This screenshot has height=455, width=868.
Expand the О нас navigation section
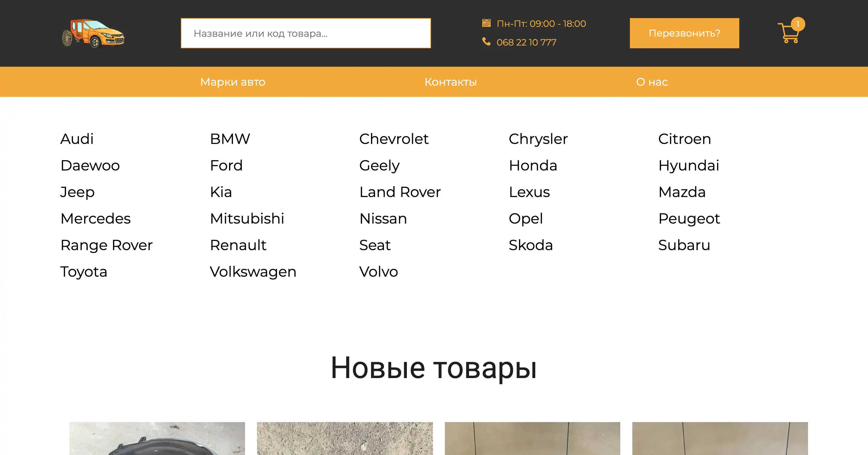tap(652, 81)
